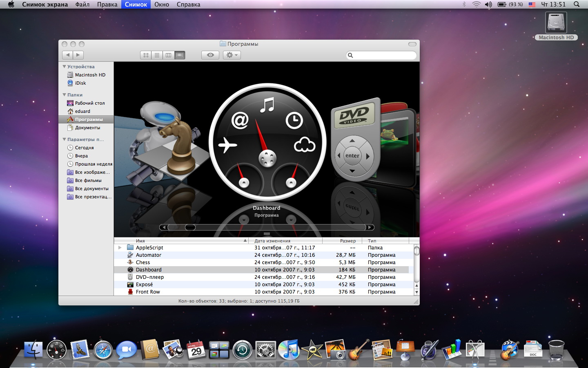Viewport: 588px width, 368px height.
Task: Launch iTunes from the Dock
Action: coord(289,350)
